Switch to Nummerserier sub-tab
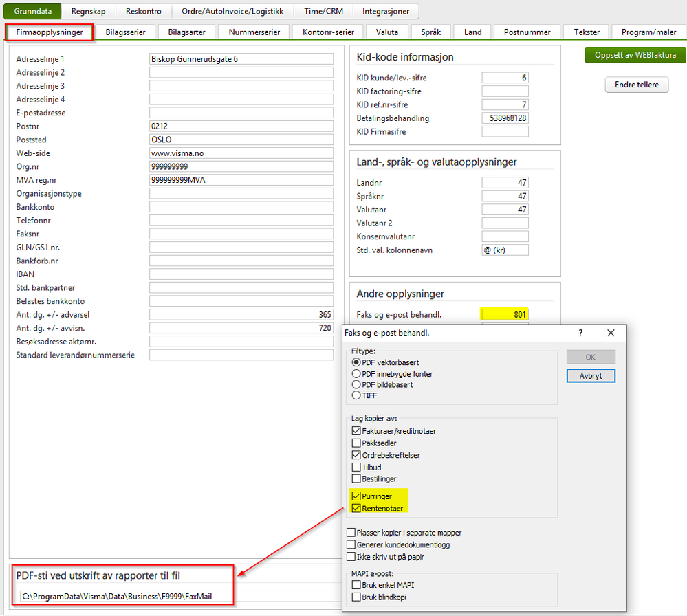Viewport: 687px width, 616px height. tap(254, 32)
